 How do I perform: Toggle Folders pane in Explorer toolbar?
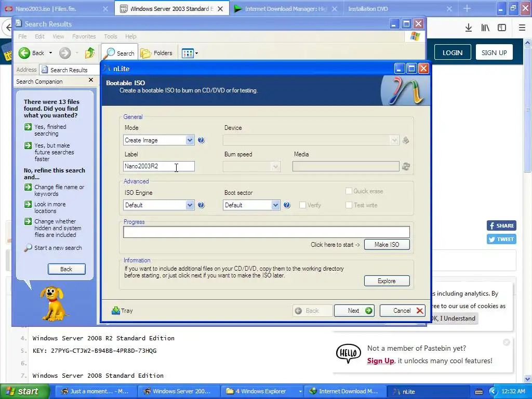[x=156, y=53]
